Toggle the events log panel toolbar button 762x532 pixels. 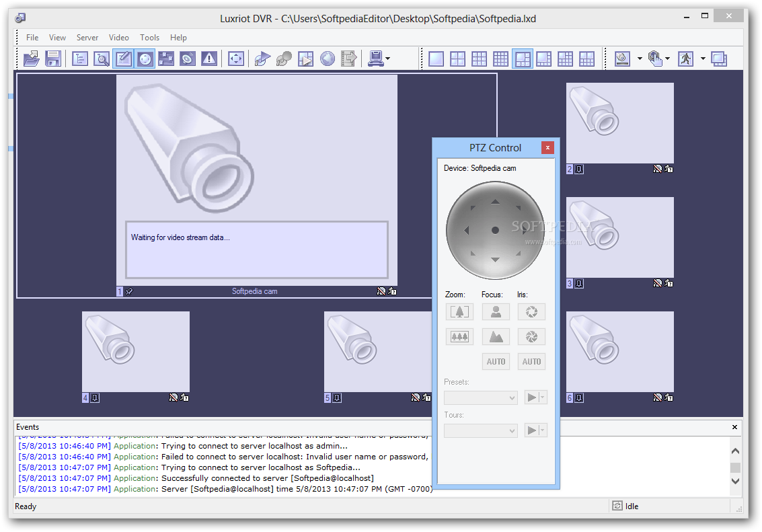click(x=124, y=59)
